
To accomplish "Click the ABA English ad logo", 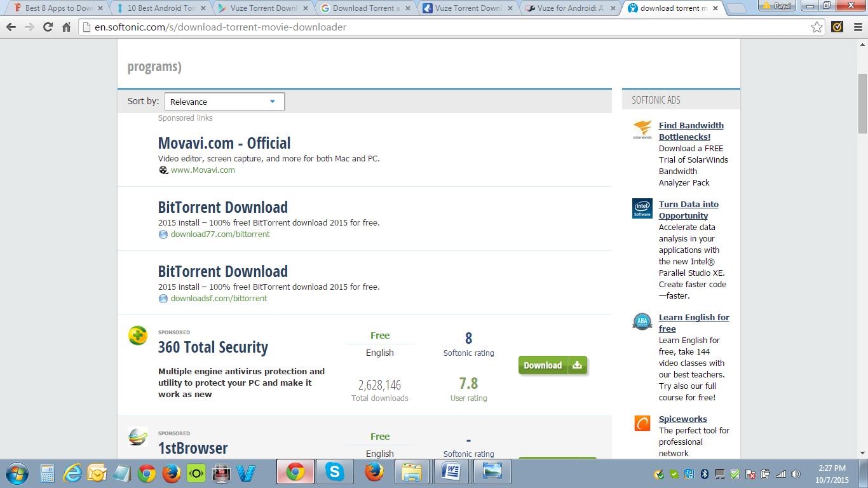I will click(x=642, y=322).
